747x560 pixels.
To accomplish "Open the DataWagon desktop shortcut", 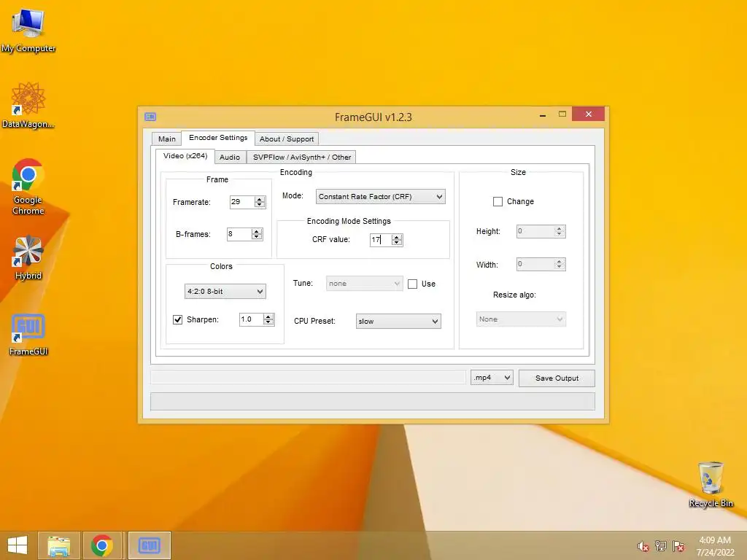I will (28, 105).
